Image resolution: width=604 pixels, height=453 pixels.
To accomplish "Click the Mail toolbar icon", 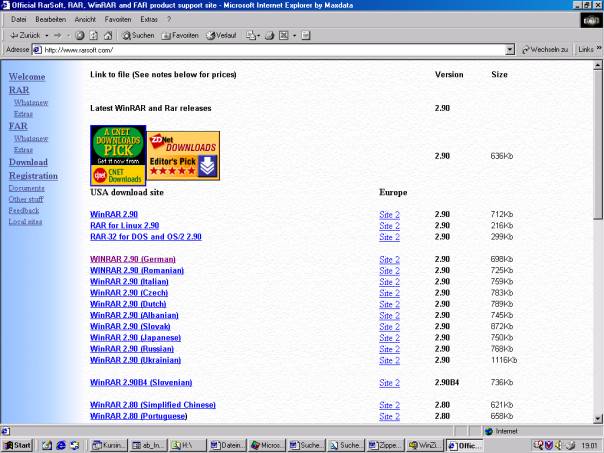I will (x=250, y=35).
